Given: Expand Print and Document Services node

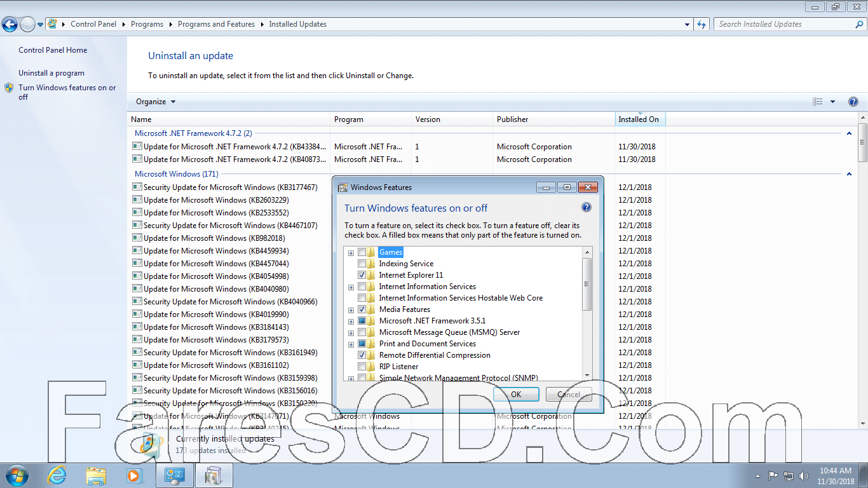Looking at the screenshot, I should [x=351, y=344].
